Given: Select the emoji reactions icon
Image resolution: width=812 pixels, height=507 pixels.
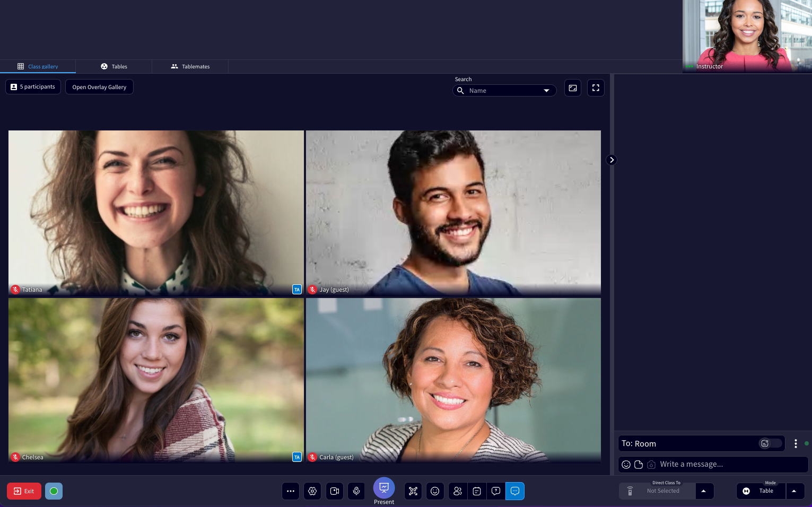Looking at the screenshot, I should 435,491.
